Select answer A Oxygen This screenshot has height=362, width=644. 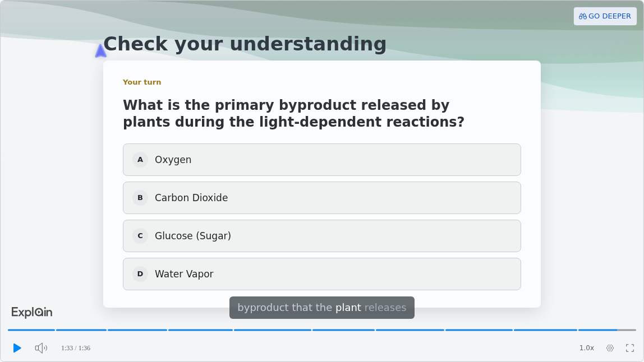(x=321, y=160)
